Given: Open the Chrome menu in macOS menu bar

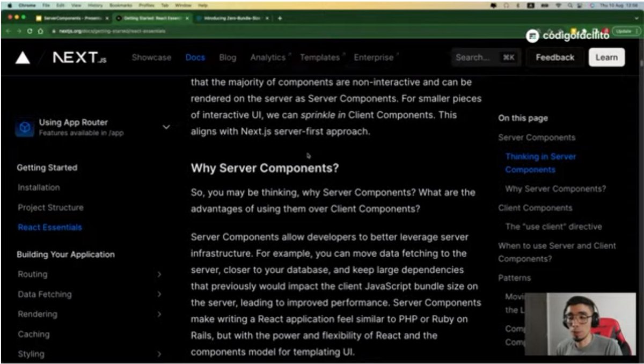Looking at the screenshot, I should 27,5.
